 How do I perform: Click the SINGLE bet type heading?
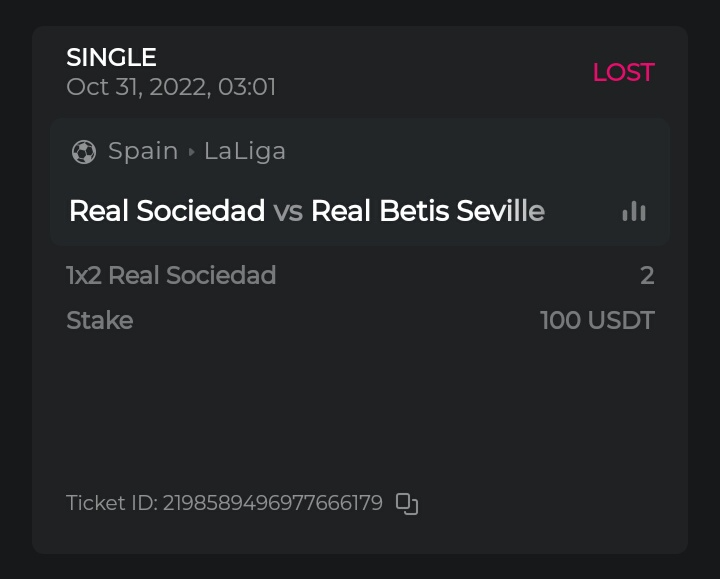pos(111,58)
